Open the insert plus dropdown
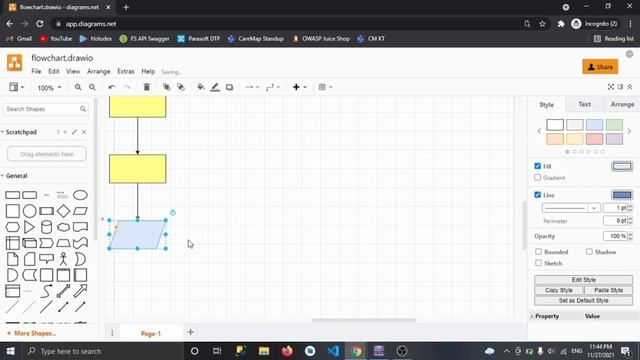The width and height of the screenshot is (640, 360). (x=299, y=87)
